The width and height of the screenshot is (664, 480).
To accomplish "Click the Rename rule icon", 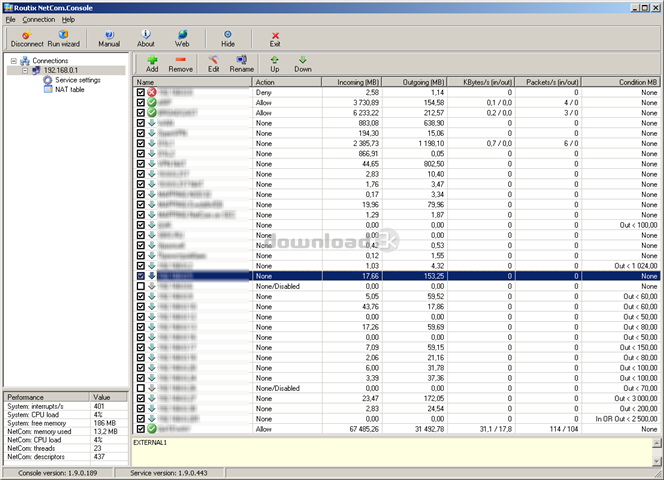I will tap(242, 60).
